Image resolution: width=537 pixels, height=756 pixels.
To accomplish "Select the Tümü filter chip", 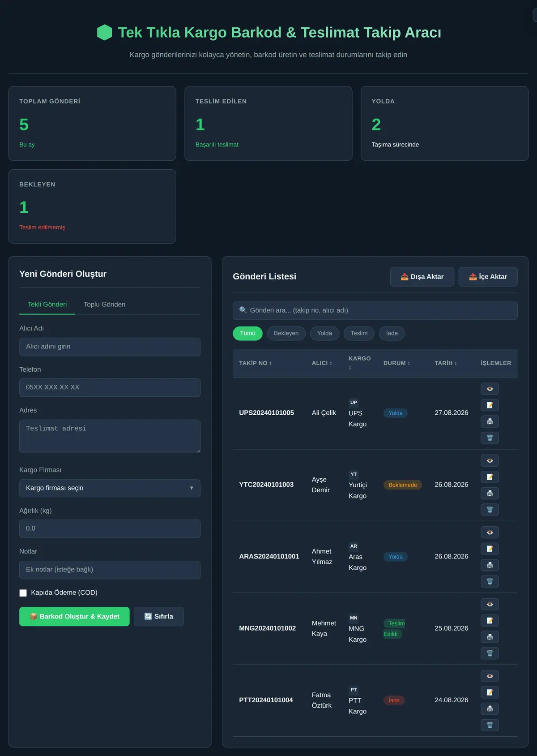I will coord(247,333).
